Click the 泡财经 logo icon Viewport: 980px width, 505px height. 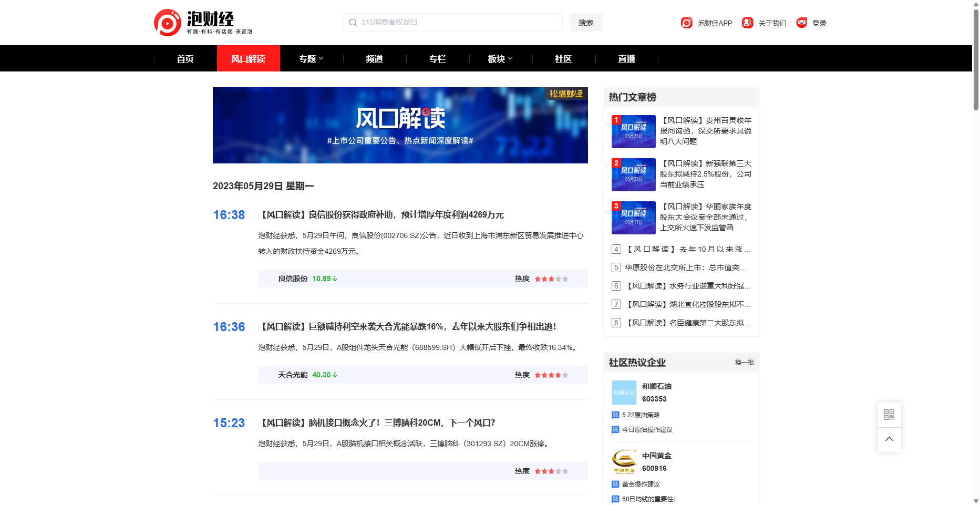click(168, 23)
